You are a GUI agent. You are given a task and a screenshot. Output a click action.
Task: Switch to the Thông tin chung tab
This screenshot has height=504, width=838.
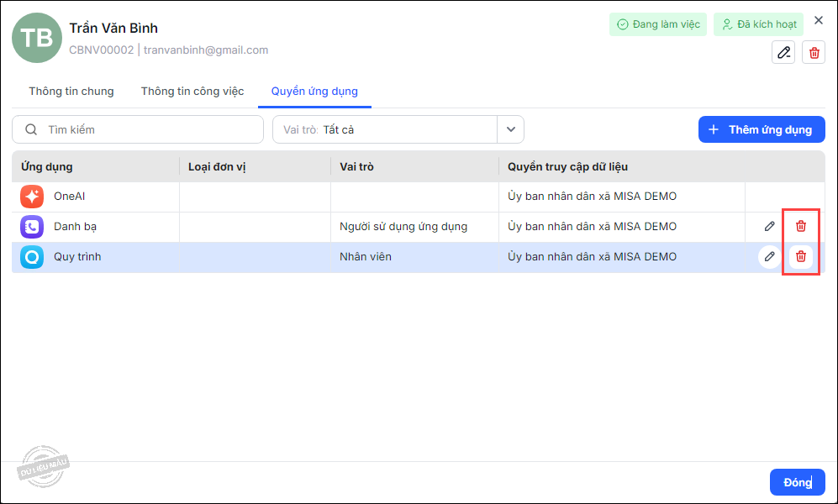click(x=71, y=92)
